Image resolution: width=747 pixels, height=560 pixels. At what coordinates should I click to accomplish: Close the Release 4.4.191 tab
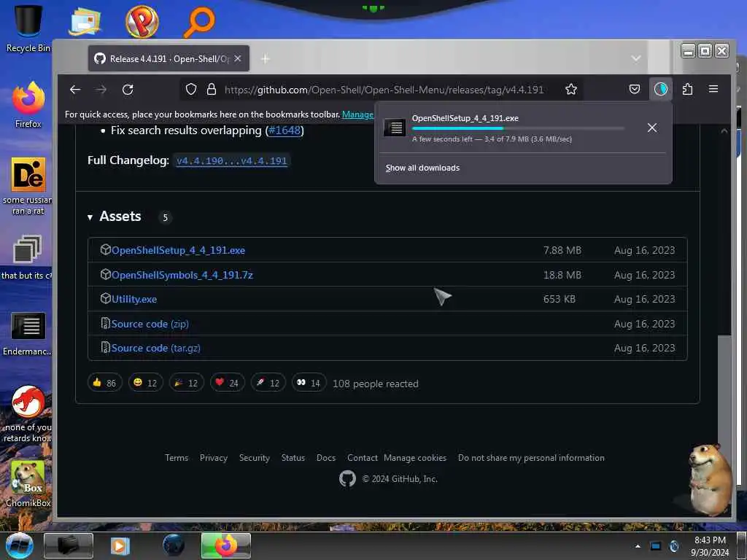point(238,58)
